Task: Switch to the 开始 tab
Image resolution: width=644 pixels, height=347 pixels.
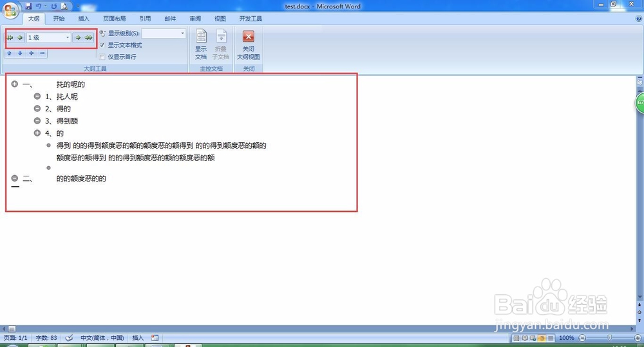Action: pyautogui.click(x=59, y=19)
